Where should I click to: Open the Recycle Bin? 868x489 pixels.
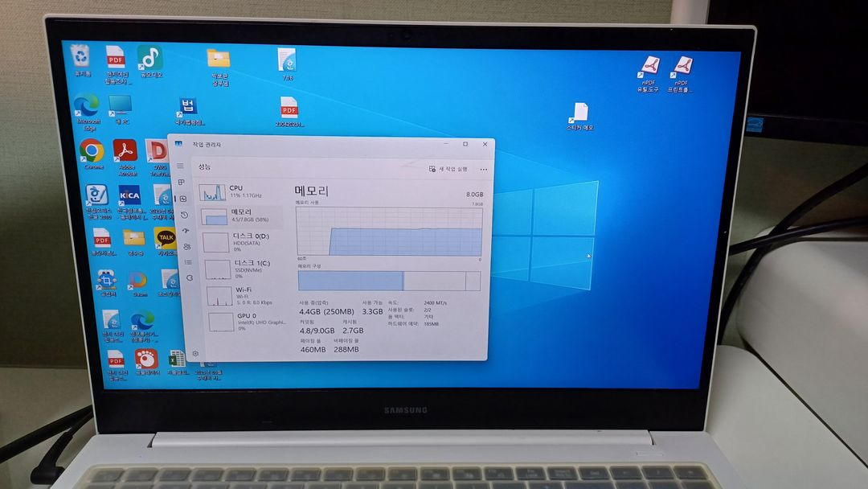tap(80, 55)
